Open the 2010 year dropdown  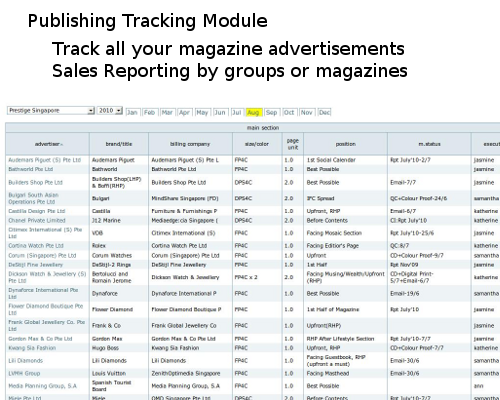click(x=110, y=111)
